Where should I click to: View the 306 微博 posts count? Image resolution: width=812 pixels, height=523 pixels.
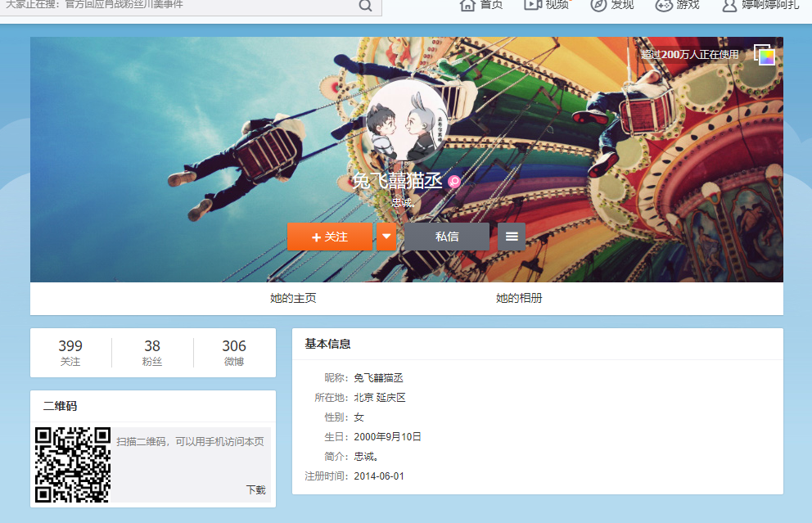[x=234, y=353]
